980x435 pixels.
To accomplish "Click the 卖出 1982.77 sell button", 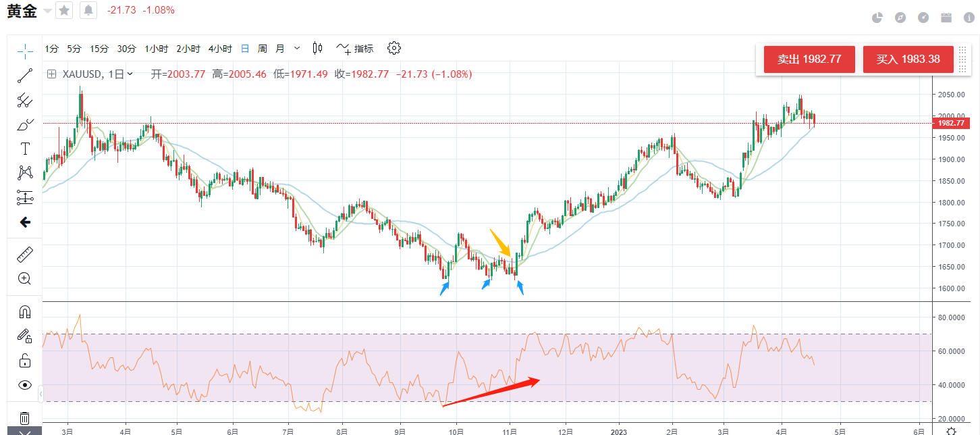I will pos(809,59).
